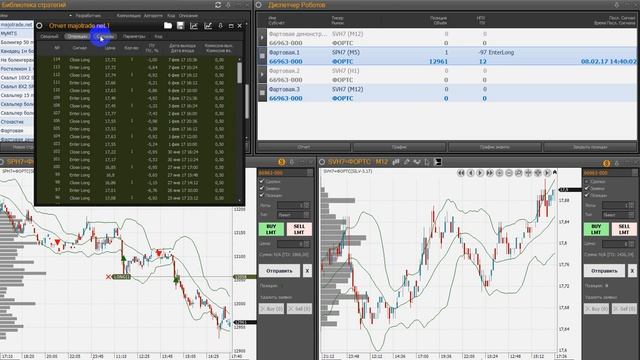Rewind SVH7 chart to start
640x360 pixels.
coord(461,173)
